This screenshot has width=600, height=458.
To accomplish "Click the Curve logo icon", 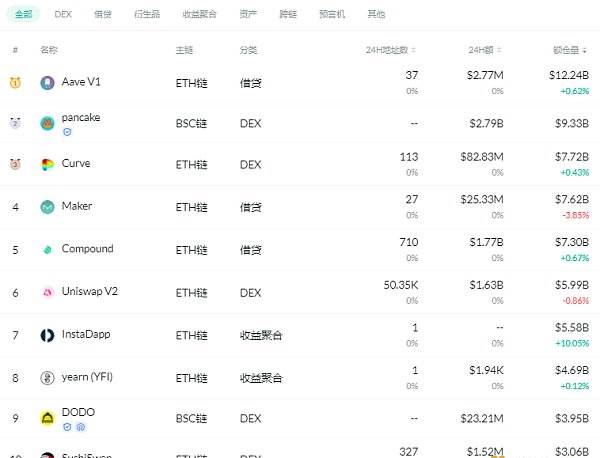I will (x=47, y=165).
